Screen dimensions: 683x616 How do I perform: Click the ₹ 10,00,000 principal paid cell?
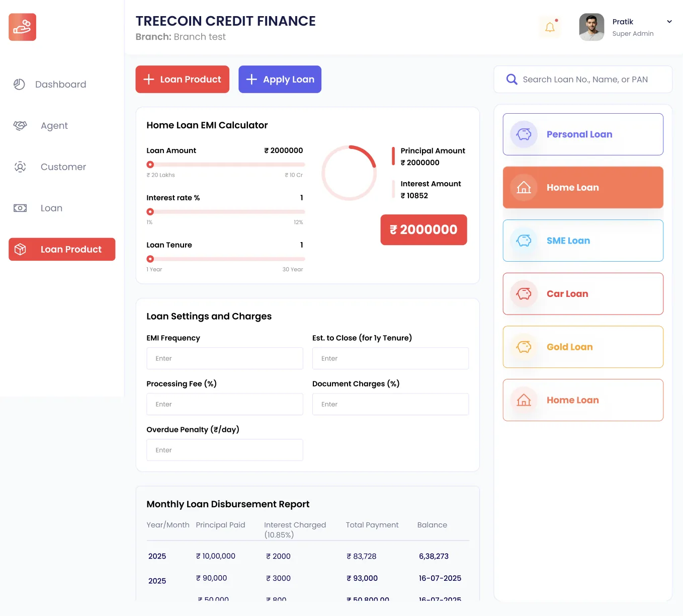click(216, 556)
